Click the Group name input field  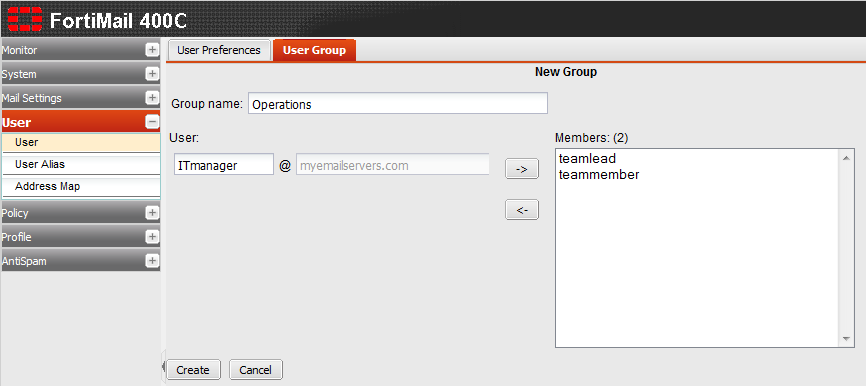point(398,103)
